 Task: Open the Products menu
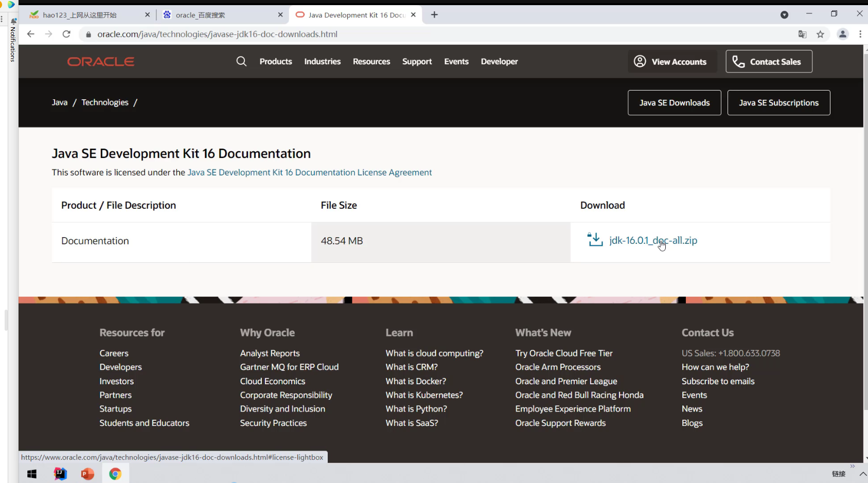(276, 62)
